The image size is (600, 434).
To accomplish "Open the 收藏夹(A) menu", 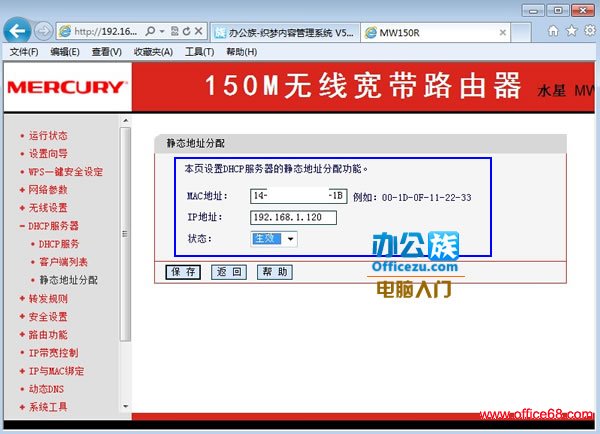I will [x=153, y=52].
